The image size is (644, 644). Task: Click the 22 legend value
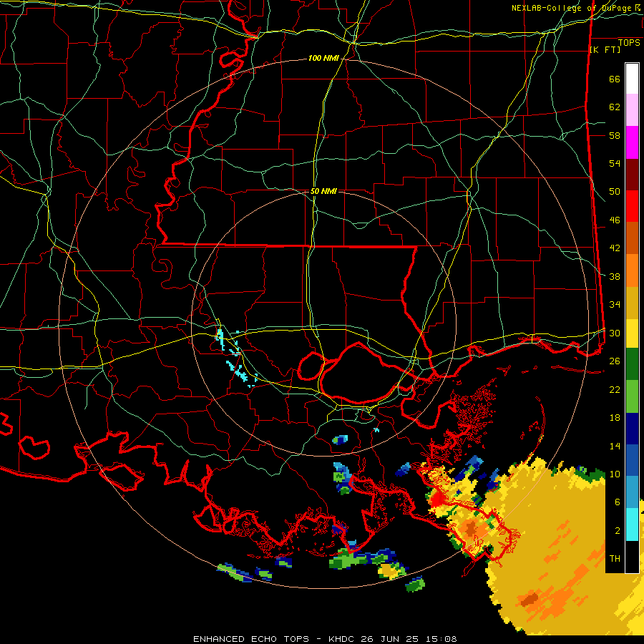coord(615,389)
